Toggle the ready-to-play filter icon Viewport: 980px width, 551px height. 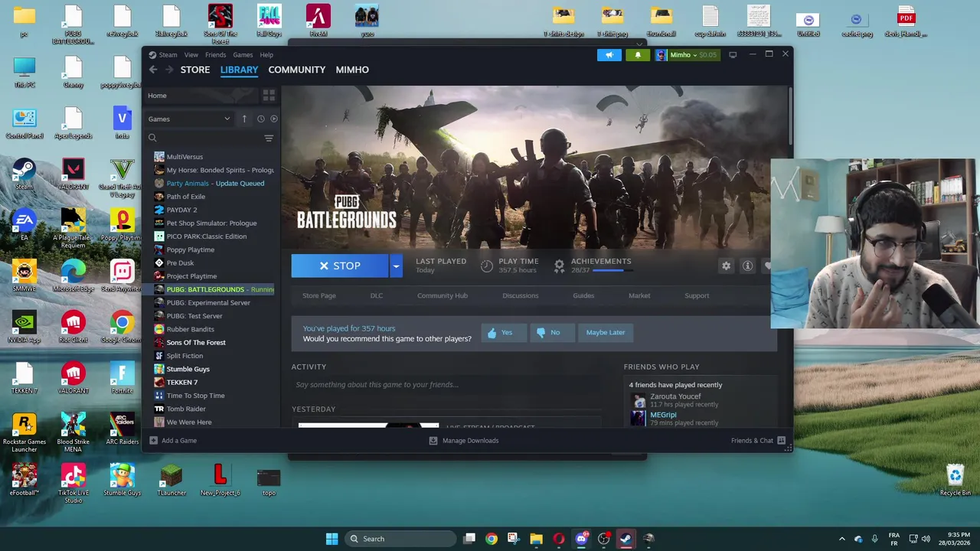274,119
